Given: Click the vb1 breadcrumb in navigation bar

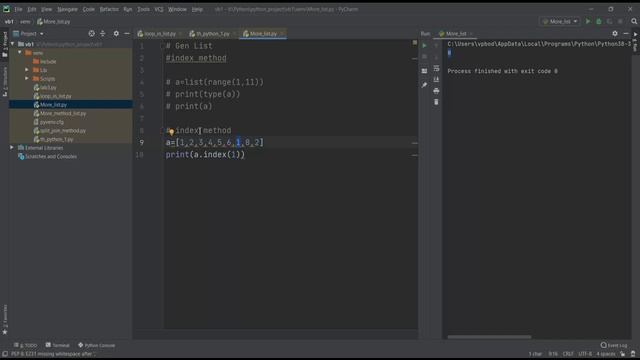Looking at the screenshot, I should coord(9,21).
